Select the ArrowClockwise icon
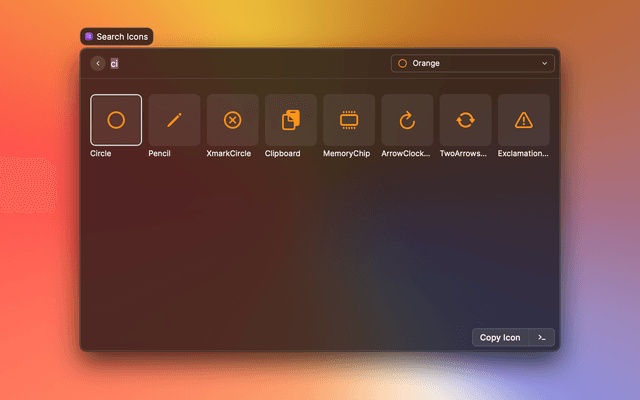 tap(407, 120)
